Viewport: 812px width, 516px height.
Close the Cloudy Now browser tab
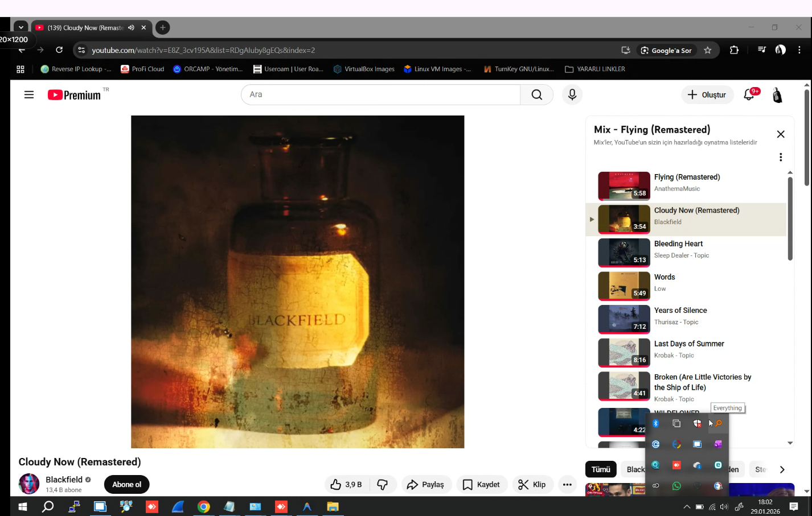[x=143, y=27]
